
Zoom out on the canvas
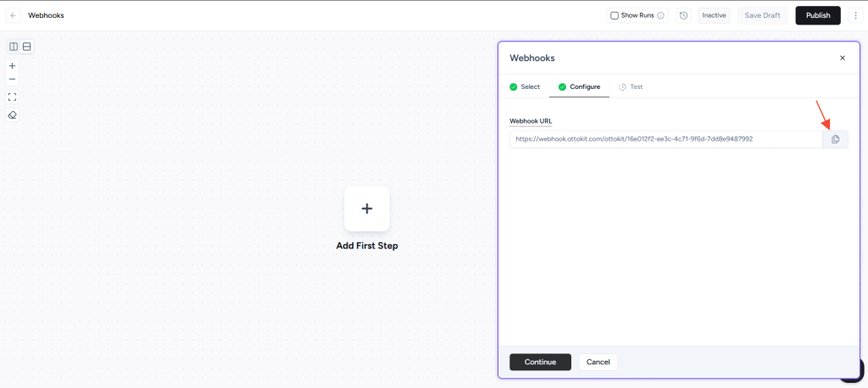coord(12,80)
